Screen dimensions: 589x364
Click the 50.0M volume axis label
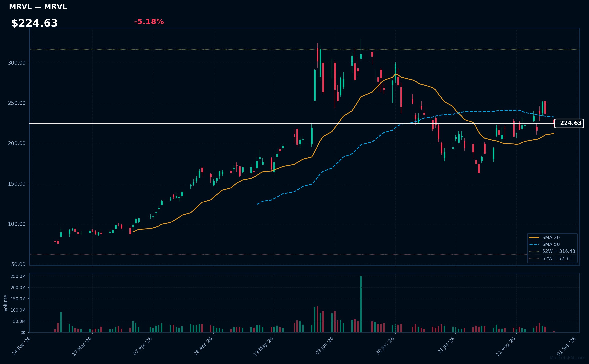pyautogui.click(x=19, y=321)
